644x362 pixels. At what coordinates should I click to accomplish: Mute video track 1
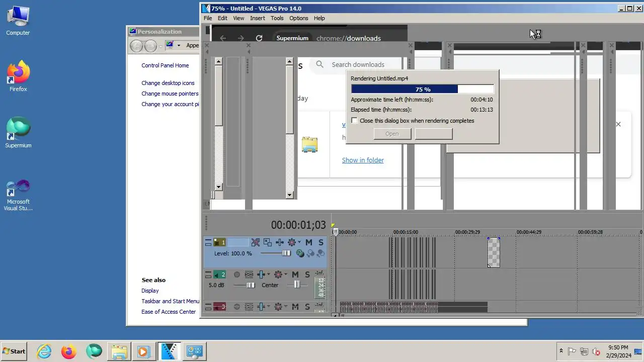coord(309,242)
